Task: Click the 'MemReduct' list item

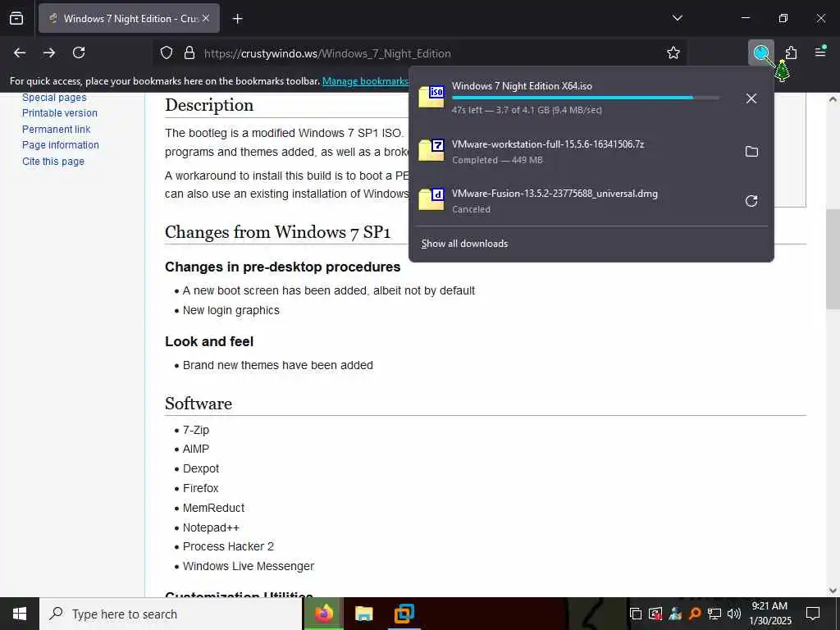Action: (x=213, y=508)
